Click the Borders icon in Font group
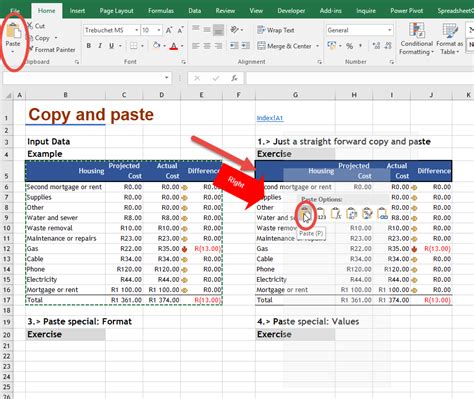 (x=133, y=46)
